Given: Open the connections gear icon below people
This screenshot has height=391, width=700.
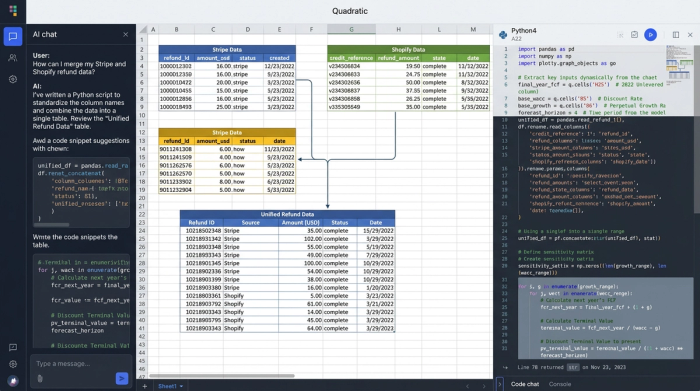Looking at the screenshot, I should pyautogui.click(x=13, y=79).
